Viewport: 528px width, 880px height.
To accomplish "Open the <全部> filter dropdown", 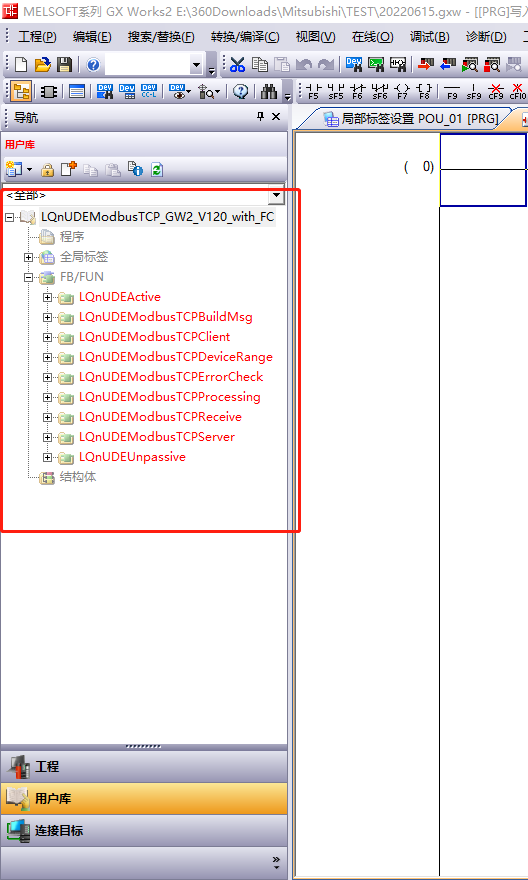I will (x=276, y=195).
